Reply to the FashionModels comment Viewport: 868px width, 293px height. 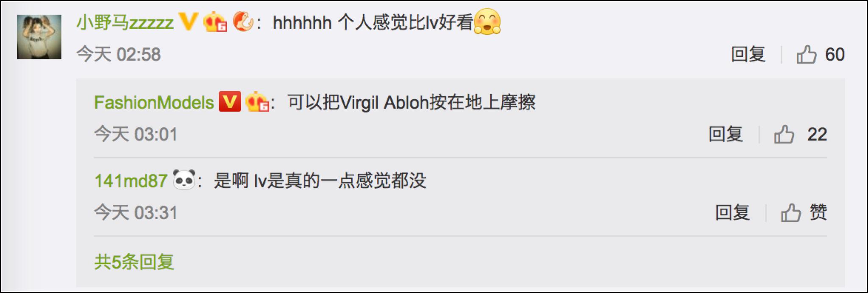[726, 134]
